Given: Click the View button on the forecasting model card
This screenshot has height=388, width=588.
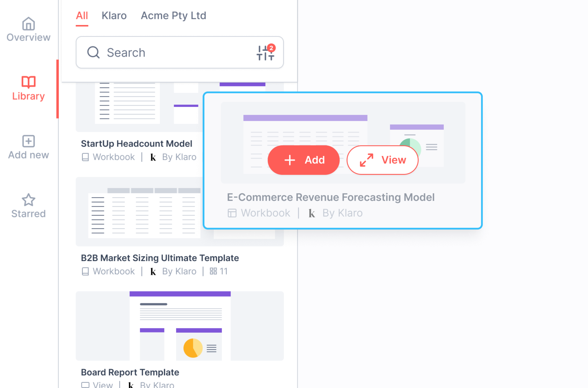Looking at the screenshot, I should (382, 160).
